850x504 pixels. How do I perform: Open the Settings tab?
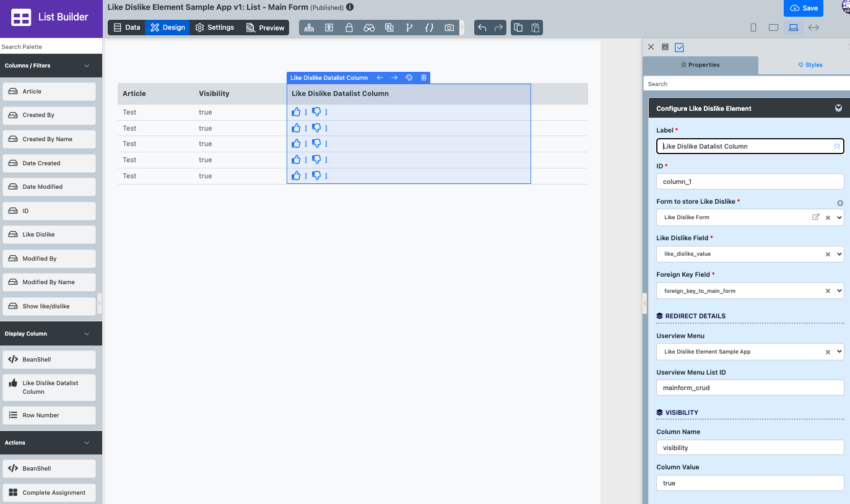click(x=214, y=28)
